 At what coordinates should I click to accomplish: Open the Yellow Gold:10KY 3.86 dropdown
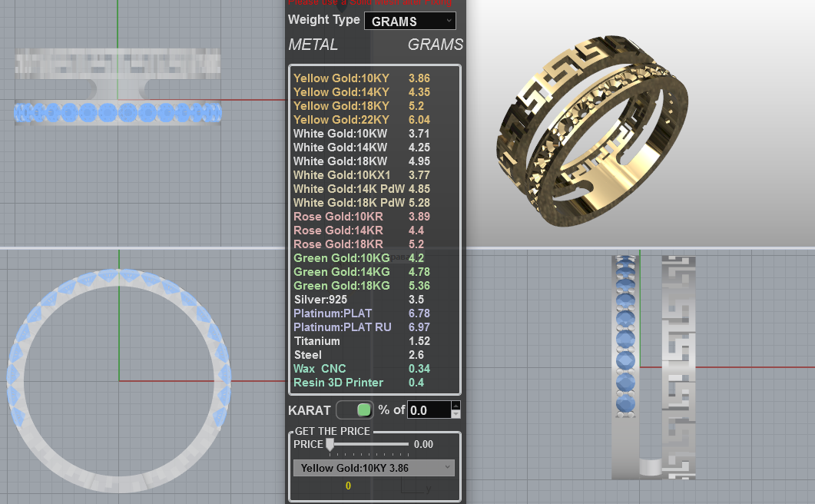click(374, 468)
